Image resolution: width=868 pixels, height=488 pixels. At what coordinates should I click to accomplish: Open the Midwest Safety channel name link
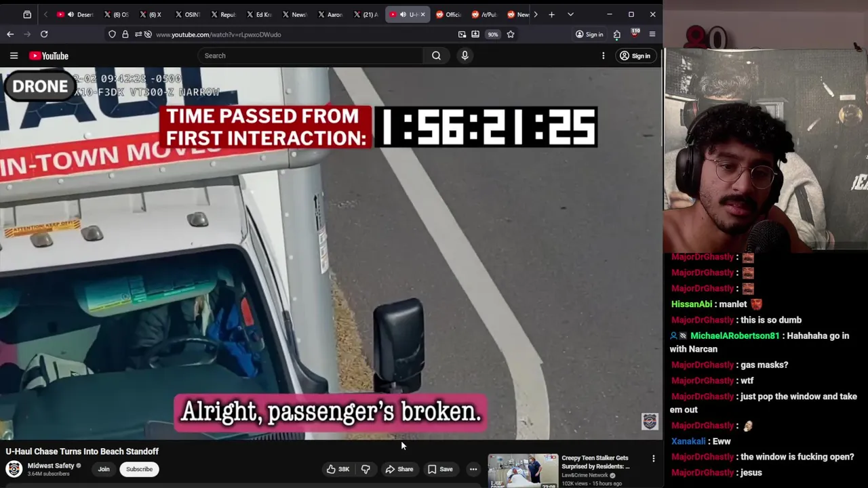coord(51,466)
